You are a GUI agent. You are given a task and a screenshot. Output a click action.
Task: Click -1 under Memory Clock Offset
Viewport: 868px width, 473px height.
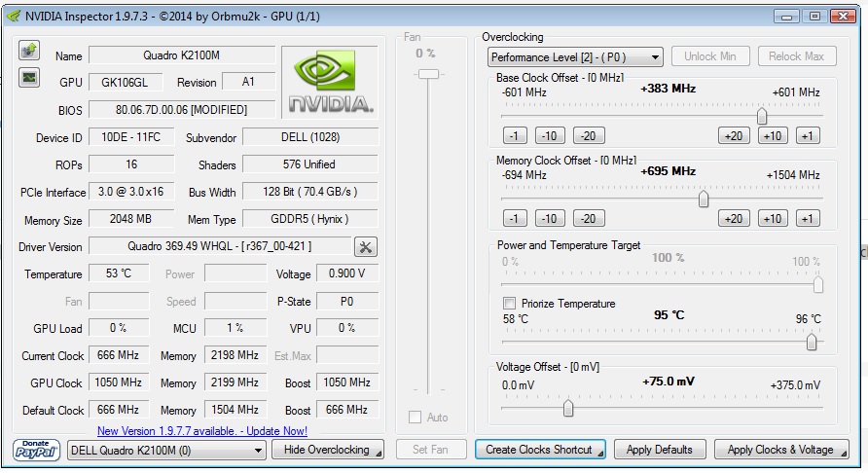click(515, 218)
